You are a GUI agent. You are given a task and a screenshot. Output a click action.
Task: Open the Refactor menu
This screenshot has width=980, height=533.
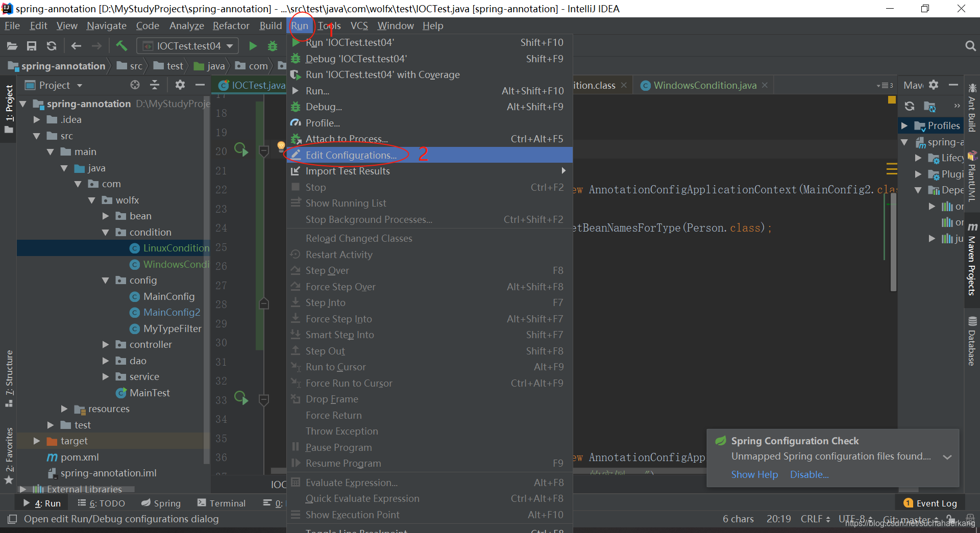click(x=231, y=26)
